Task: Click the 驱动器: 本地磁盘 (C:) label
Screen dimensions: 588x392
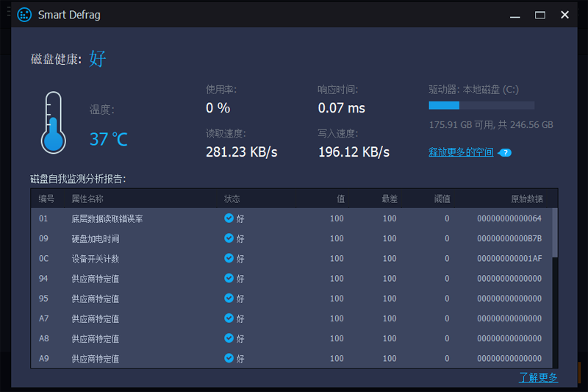Action: pyautogui.click(x=473, y=90)
